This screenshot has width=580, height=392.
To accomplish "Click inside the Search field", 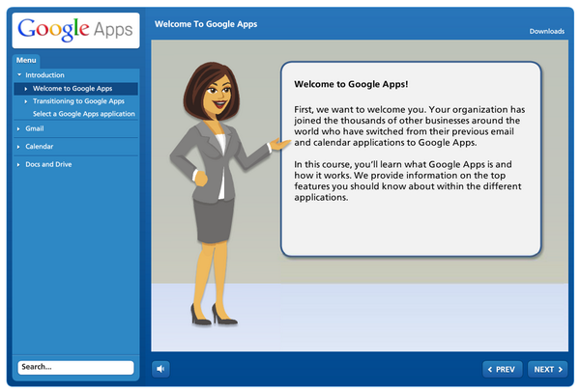I will (x=75, y=367).
